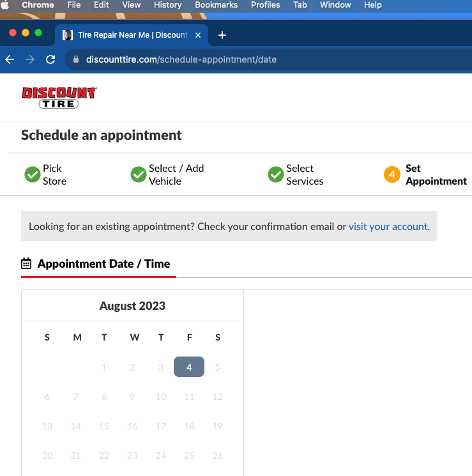Click August 6 on the calendar
Image resolution: width=472 pixels, height=476 pixels.
coord(47,397)
